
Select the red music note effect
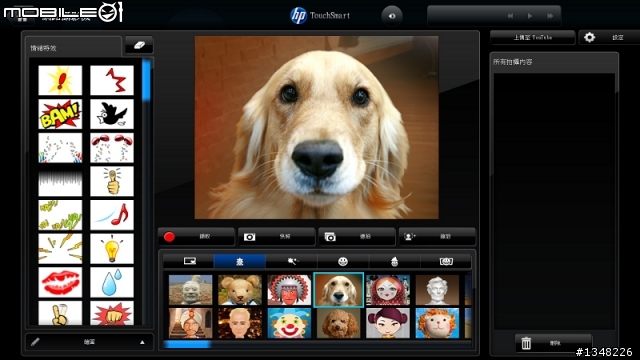112,215
